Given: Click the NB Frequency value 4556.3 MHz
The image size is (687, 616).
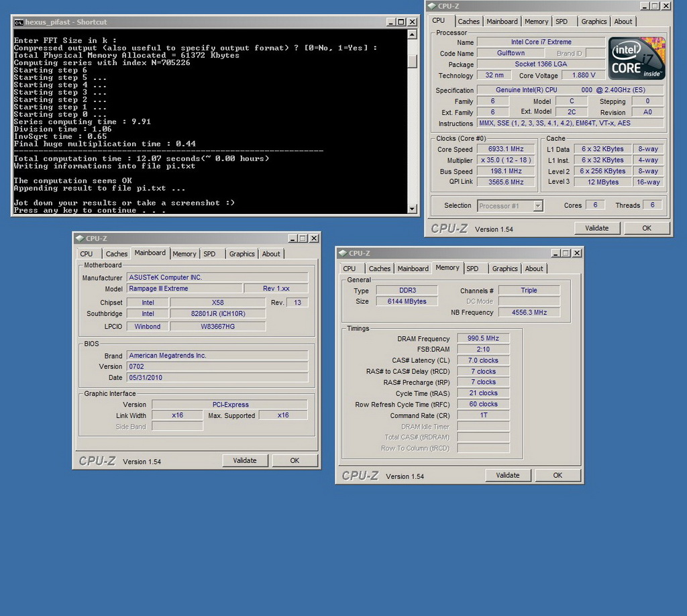Looking at the screenshot, I should tap(529, 313).
